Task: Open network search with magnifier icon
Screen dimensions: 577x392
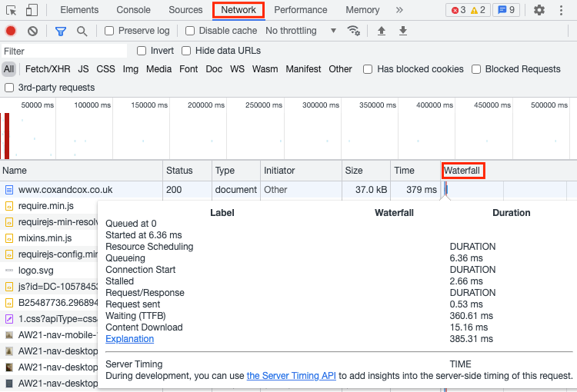Action: tap(82, 31)
